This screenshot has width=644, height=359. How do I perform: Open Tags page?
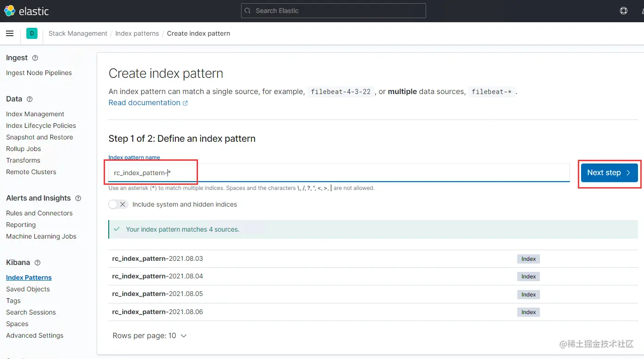[13, 301]
